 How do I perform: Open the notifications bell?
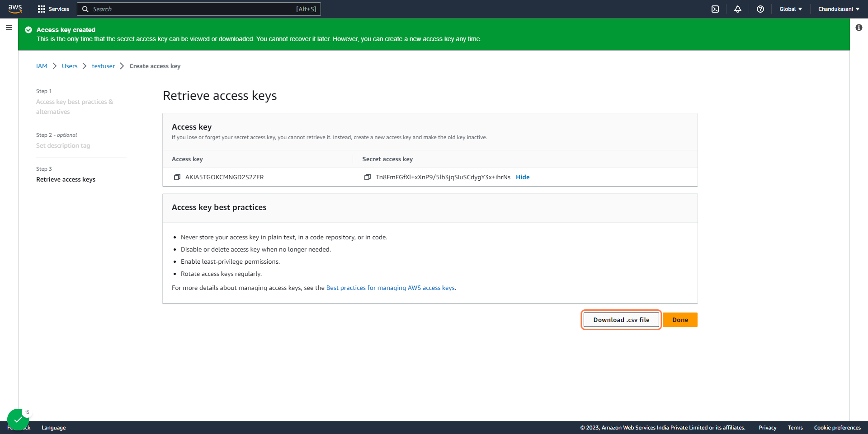pyautogui.click(x=738, y=9)
